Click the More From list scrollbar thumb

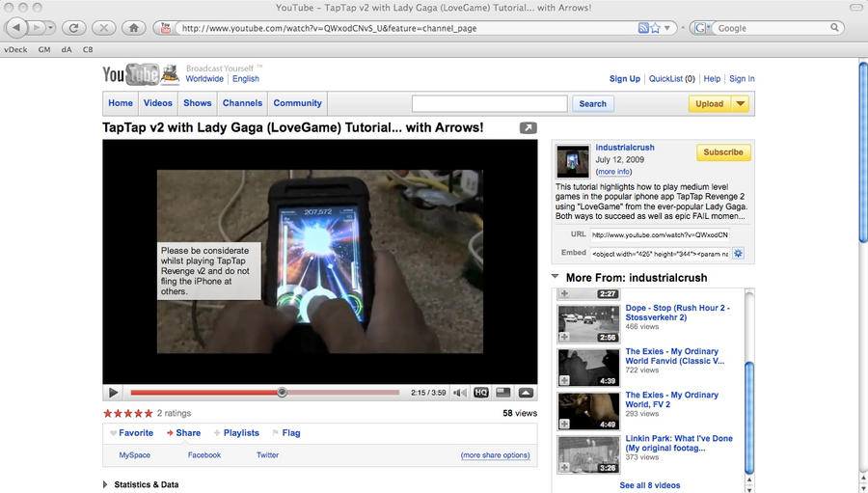749,417
